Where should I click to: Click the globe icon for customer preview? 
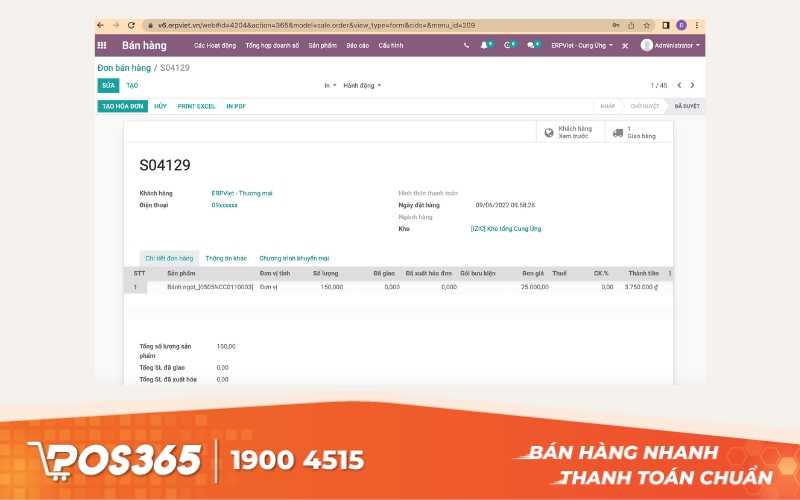[549, 133]
